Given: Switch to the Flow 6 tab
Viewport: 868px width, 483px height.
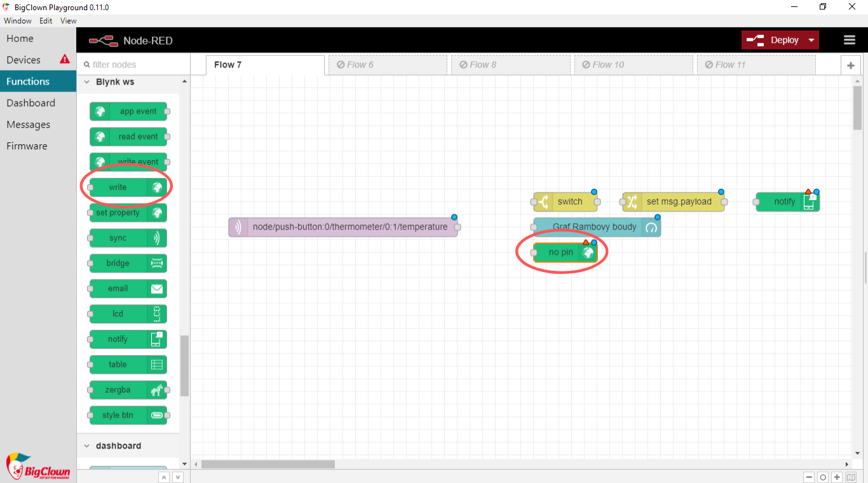Looking at the screenshot, I should (388, 65).
